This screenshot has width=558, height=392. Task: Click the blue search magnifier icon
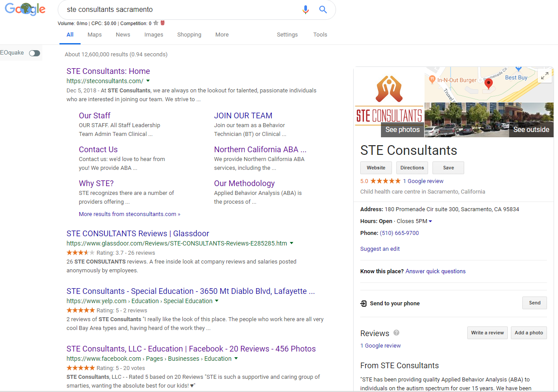point(323,9)
